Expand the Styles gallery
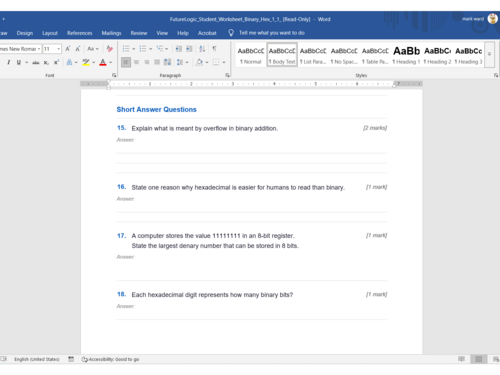This screenshot has height=375, width=500. pos(489,55)
